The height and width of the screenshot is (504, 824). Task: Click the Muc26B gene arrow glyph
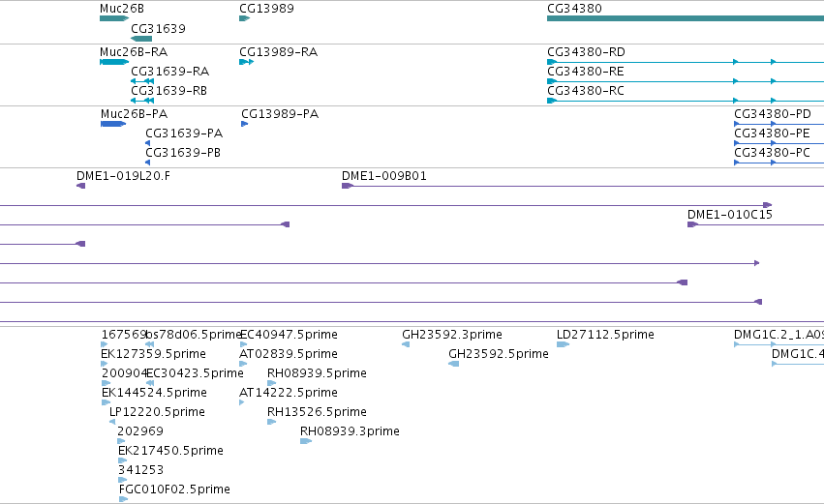point(114,19)
